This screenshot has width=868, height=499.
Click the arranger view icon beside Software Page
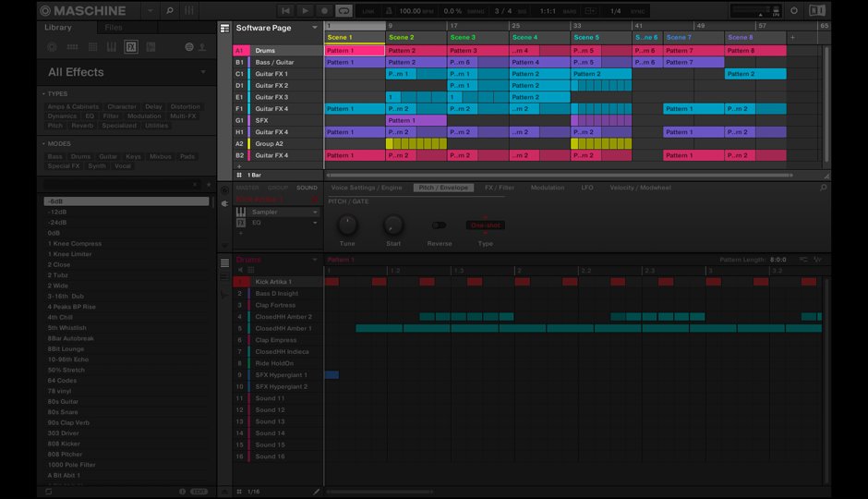[x=224, y=28]
